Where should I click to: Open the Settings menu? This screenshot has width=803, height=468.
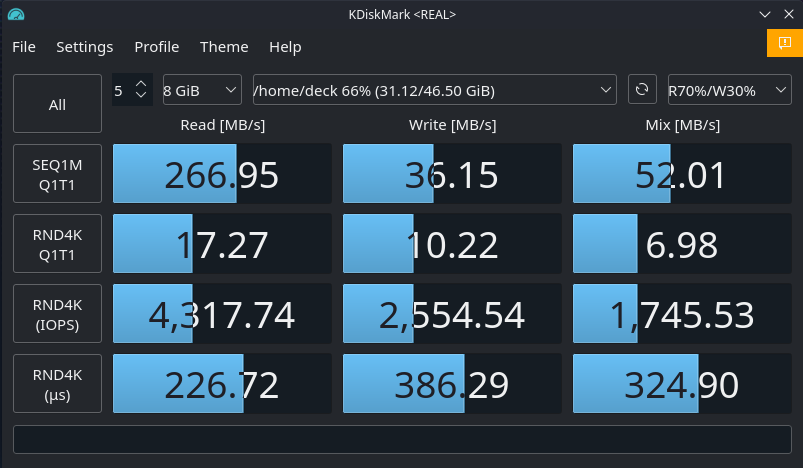[84, 47]
